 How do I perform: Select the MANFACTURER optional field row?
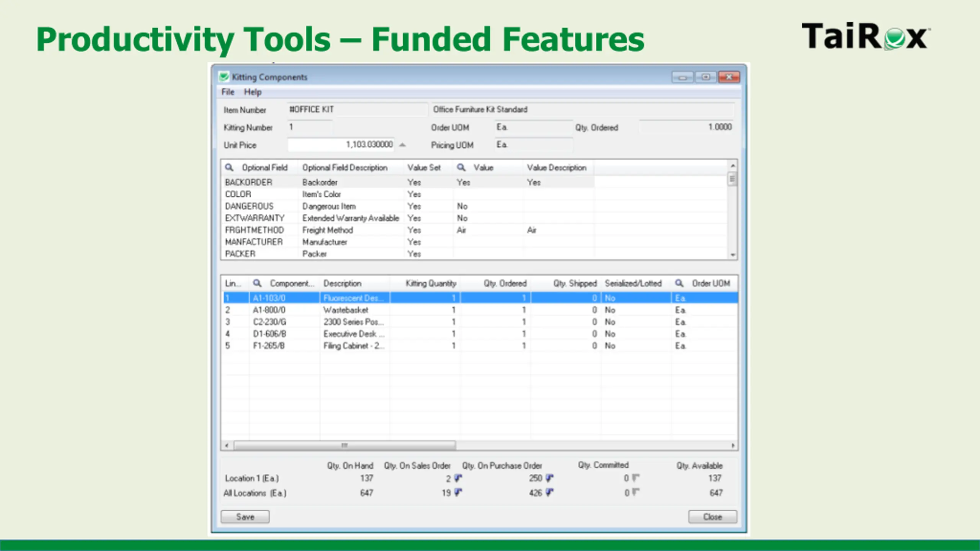(408, 242)
